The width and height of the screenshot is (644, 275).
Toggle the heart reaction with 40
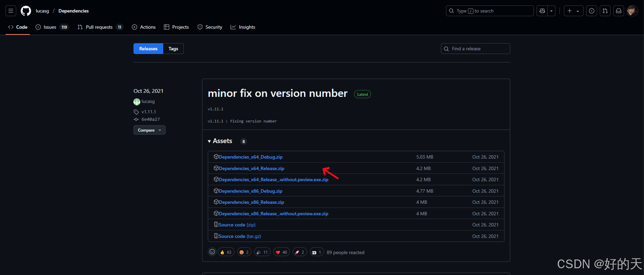pyautogui.click(x=281, y=252)
